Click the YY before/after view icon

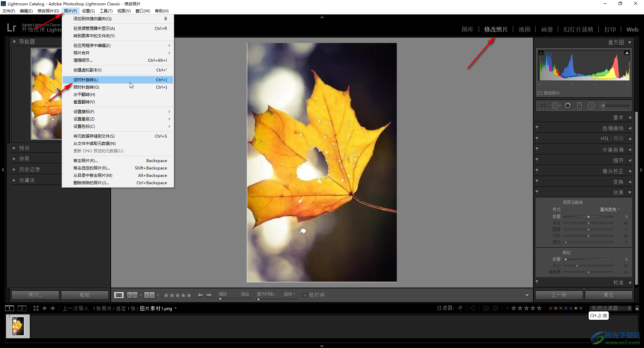[x=149, y=295]
